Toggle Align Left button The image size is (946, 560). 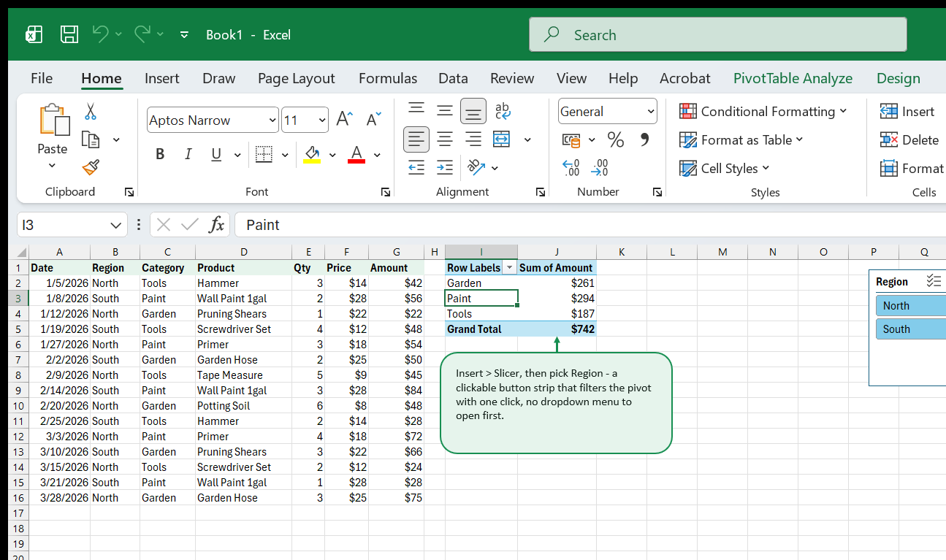[416, 139]
